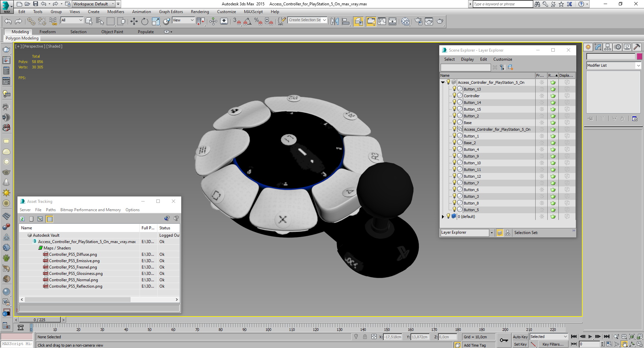
Task: Click the Set Key button
Action: [520, 344]
